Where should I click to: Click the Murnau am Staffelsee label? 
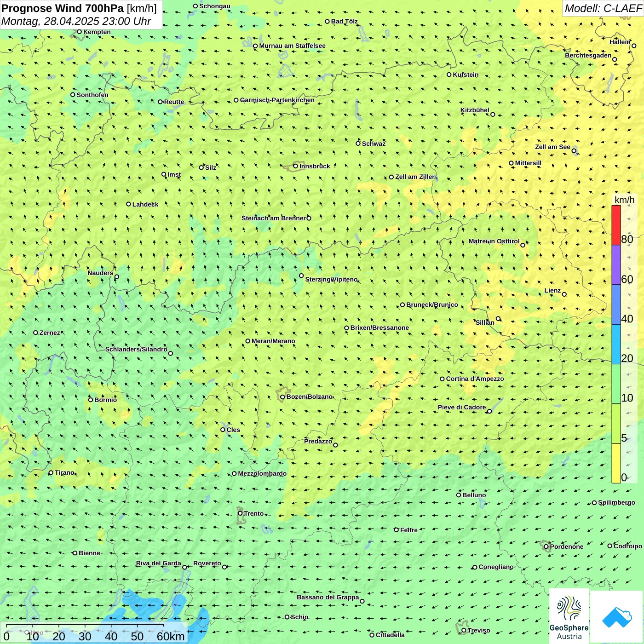point(292,46)
